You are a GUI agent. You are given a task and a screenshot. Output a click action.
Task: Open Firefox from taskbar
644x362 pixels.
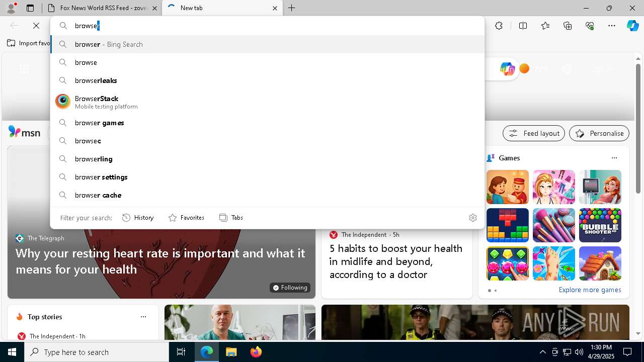tap(256, 352)
